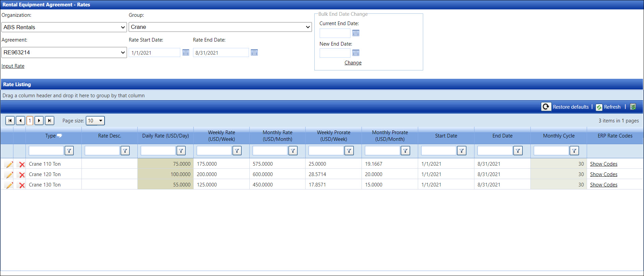
Task: Click the Export to Excel icon
Action: (633, 107)
